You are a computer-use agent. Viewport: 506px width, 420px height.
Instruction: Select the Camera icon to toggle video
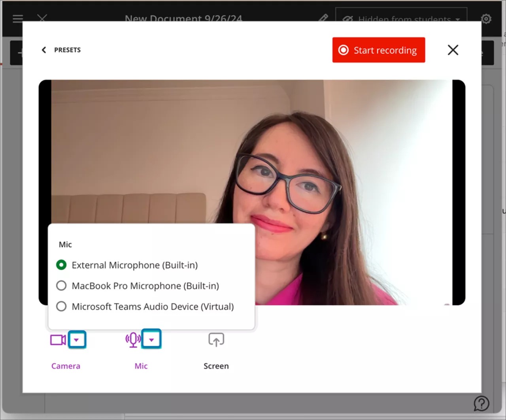coord(57,339)
